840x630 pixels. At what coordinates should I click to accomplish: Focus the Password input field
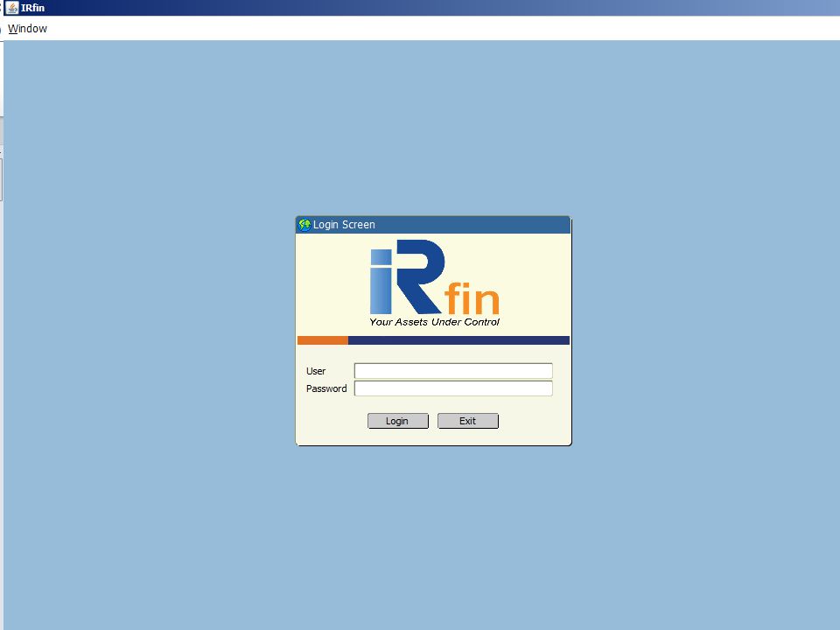click(x=453, y=388)
